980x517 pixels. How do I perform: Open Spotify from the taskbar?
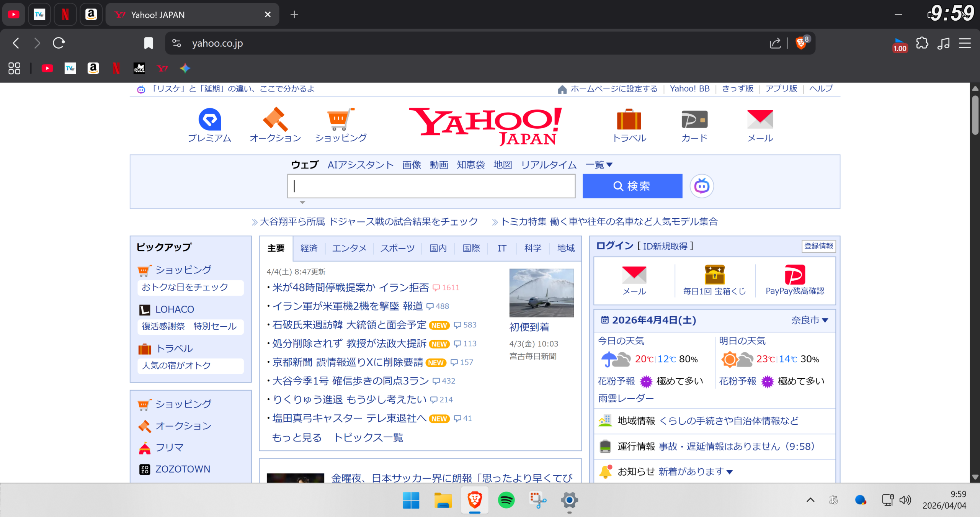[506, 500]
